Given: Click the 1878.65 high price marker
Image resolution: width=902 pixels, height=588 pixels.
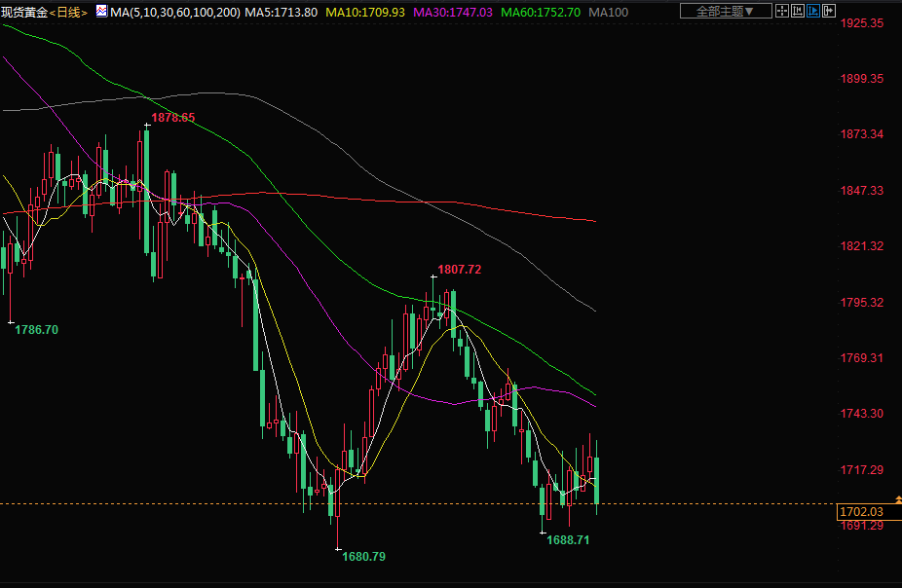Looking at the screenshot, I should click(172, 118).
